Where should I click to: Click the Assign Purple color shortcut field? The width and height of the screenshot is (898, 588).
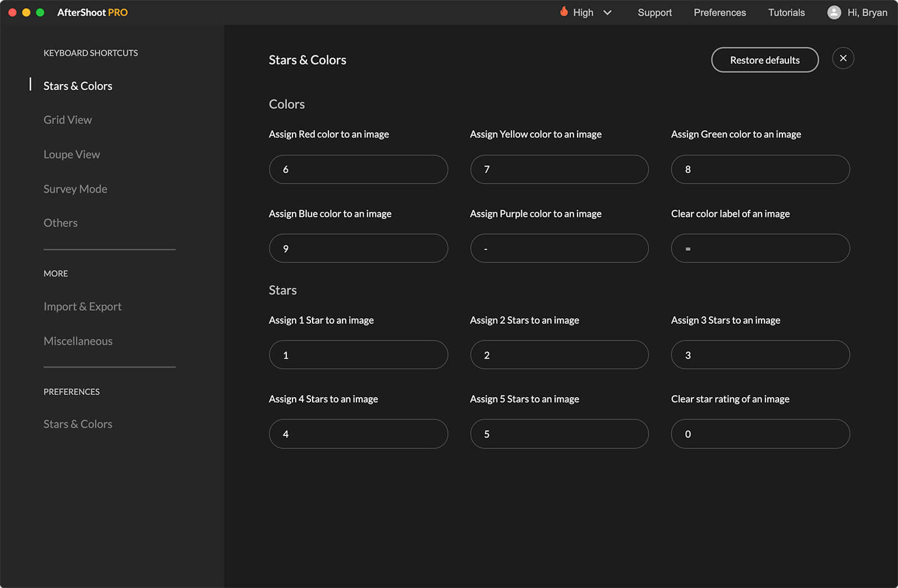559,249
